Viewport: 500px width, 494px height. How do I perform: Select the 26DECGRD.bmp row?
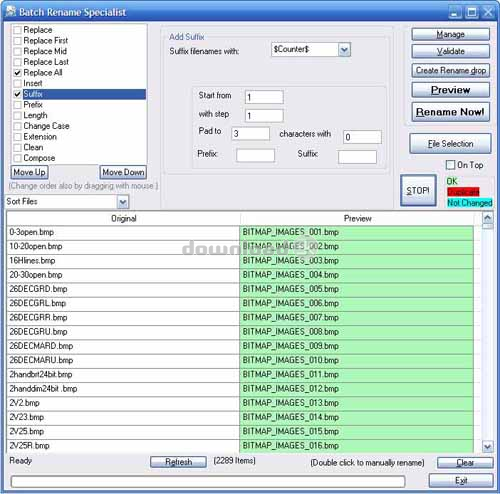click(x=123, y=289)
